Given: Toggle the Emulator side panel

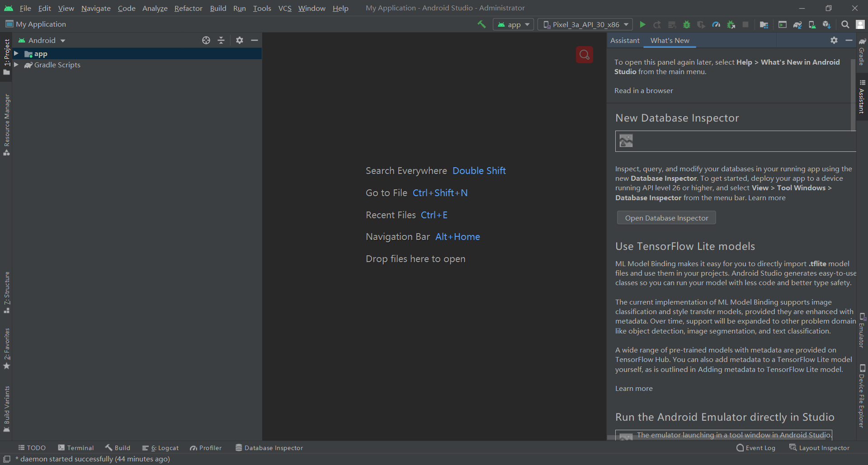Looking at the screenshot, I should 862,330.
